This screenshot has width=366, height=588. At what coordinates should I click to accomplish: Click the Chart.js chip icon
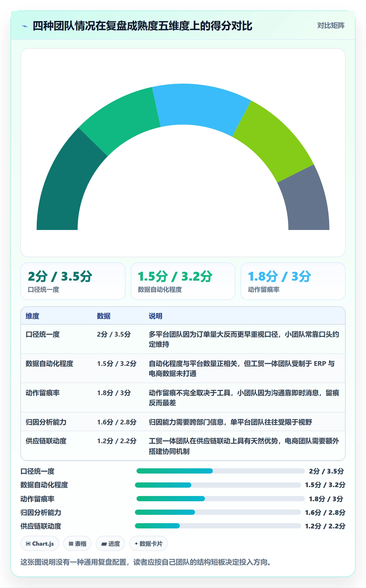pyautogui.click(x=28, y=544)
